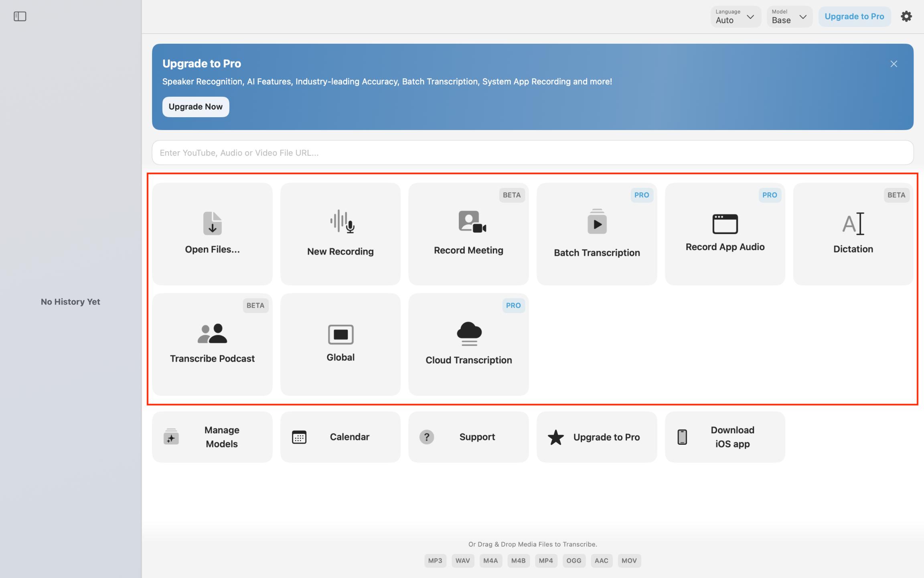Click the PRO badge on Cloud Transcription
924x578 pixels.
coord(513,305)
